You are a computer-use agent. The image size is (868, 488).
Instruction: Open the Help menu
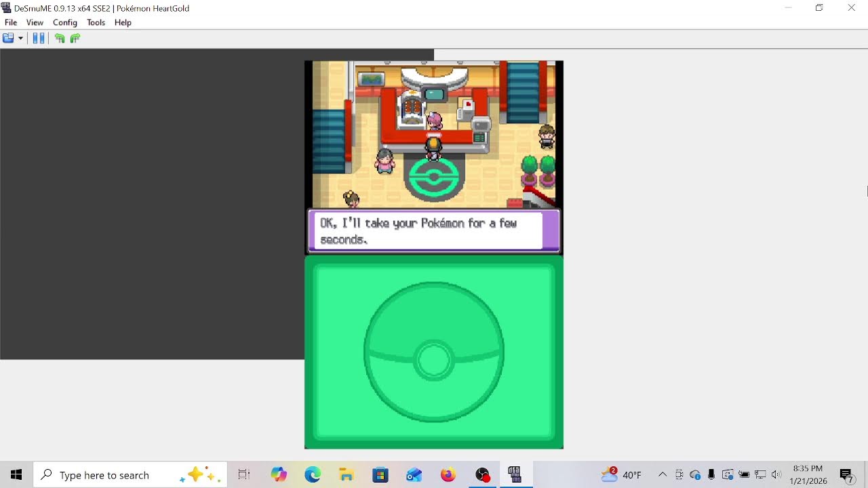(123, 22)
